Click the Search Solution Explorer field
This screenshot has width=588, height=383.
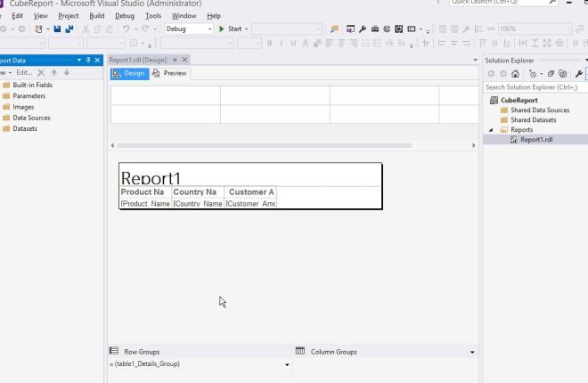click(533, 87)
